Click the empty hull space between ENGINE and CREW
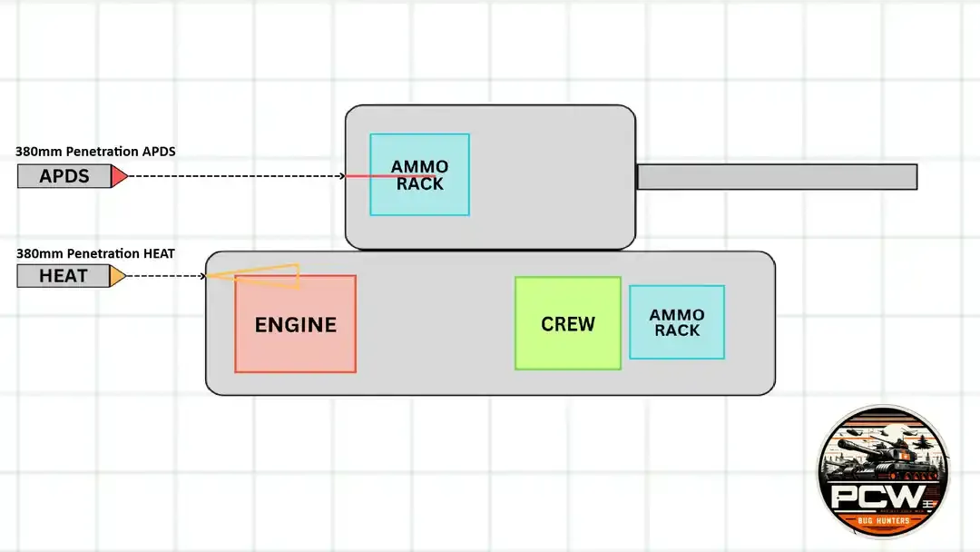This screenshot has width=980, height=552. 436,323
